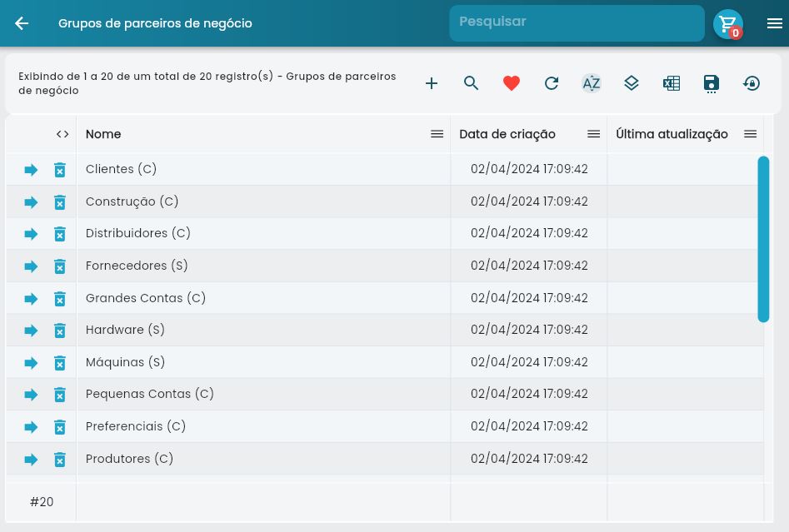Open the batch layers tool

coord(632,83)
